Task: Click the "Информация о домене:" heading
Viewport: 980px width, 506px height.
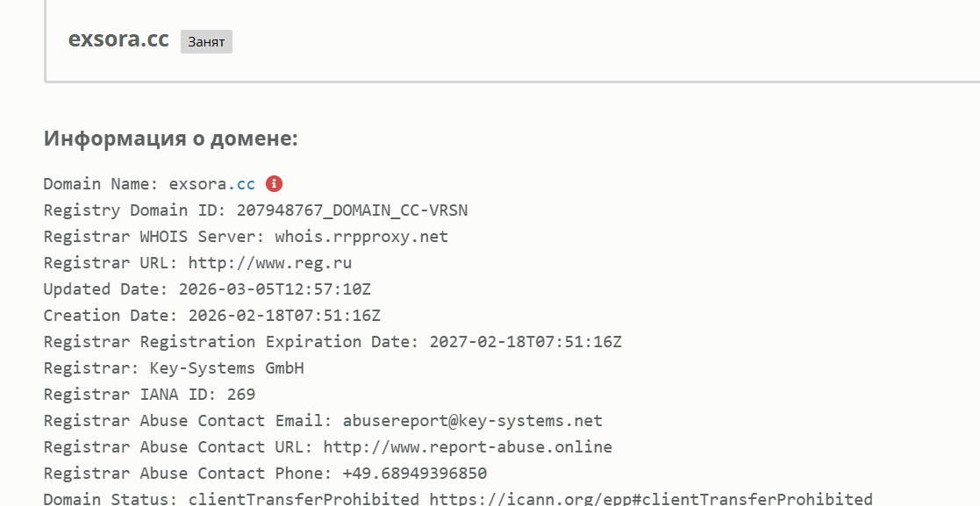Action: point(171,139)
